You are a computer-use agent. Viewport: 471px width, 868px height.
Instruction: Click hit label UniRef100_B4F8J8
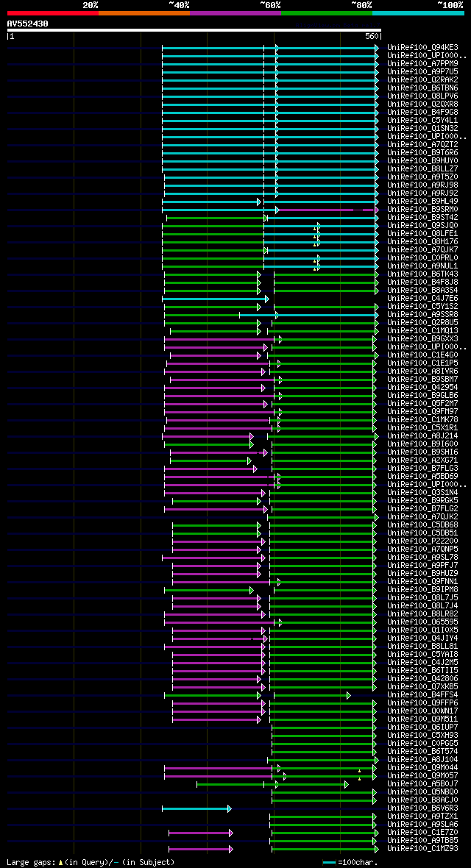[x=422, y=282]
